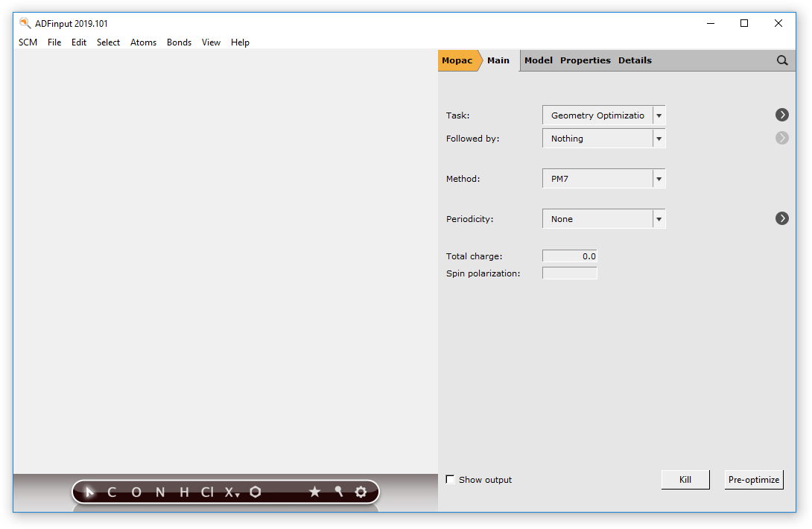Select the pointer arrow tool
Image resolution: width=812 pixels, height=529 pixels.
click(89, 492)
